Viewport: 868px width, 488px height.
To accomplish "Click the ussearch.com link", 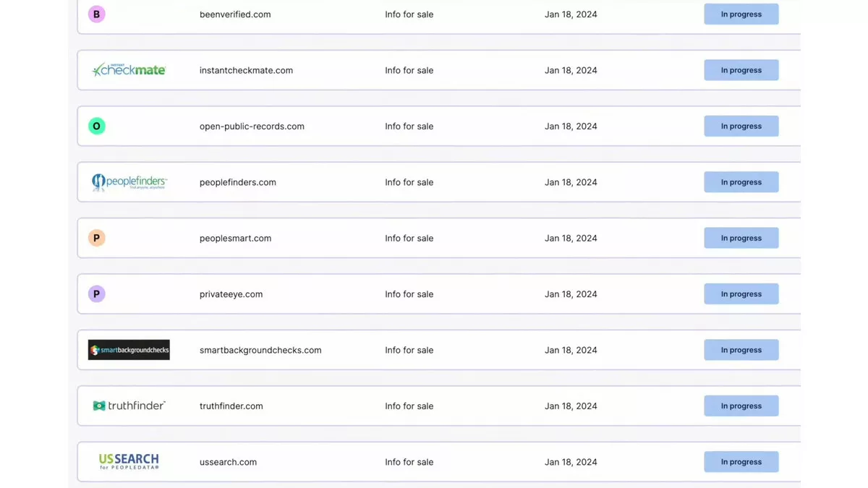I will pyautogui.click(x=228, y=461).
